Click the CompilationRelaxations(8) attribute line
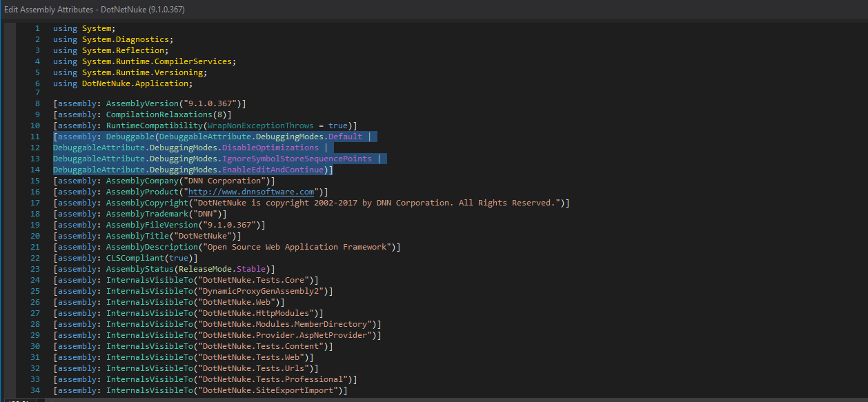This screenshot has width=868, height=402. tap(142, 114)
